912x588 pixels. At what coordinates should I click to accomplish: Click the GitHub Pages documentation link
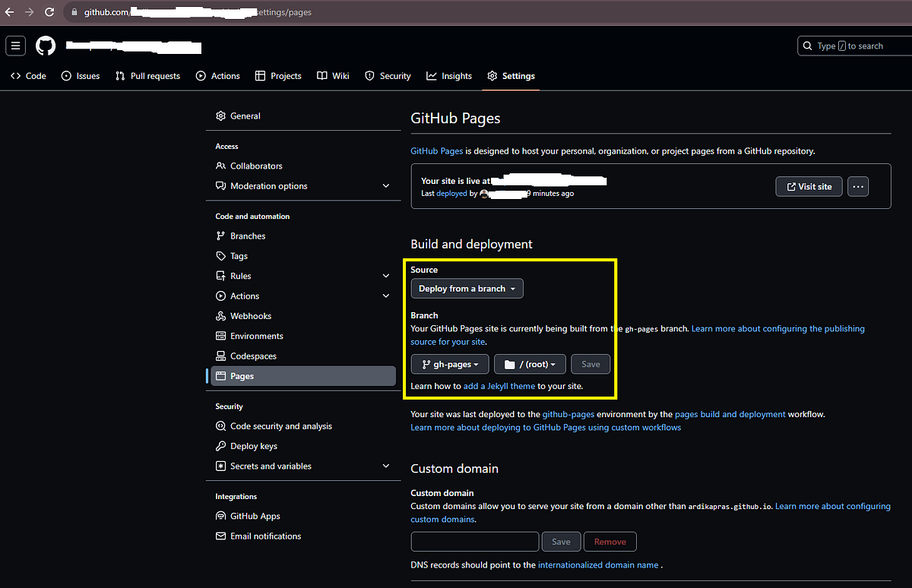pos(436,151)
